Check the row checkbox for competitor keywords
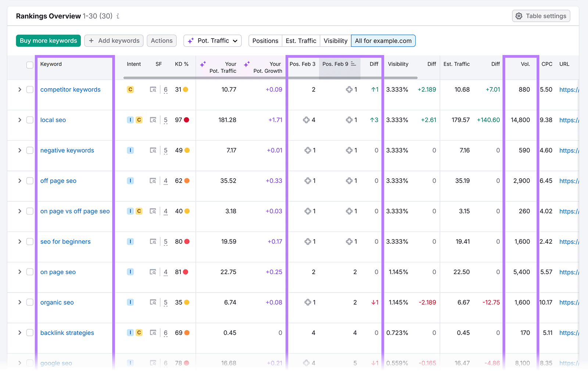588x373 pixels. (x=30, y=89)
